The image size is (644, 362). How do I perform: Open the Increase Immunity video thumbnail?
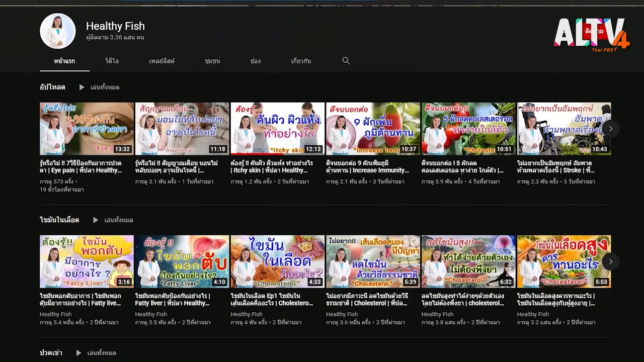tap(373, 129)
